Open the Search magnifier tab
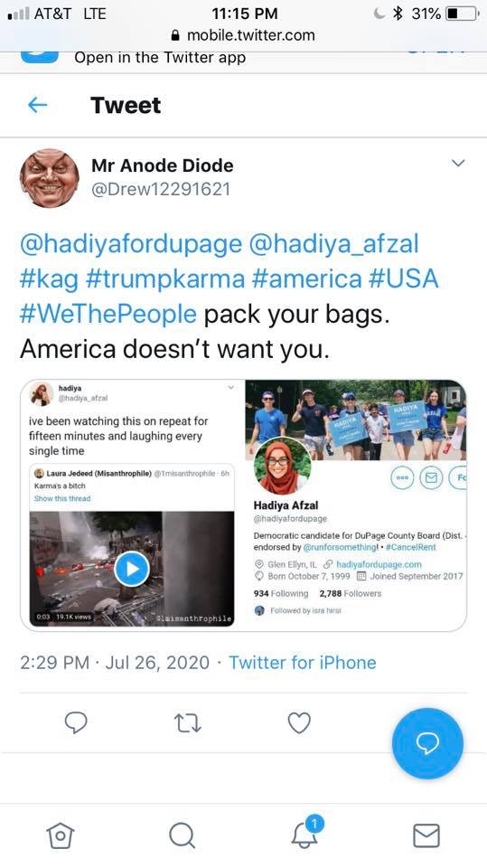This screenshot has height=868, width=487. tap(183, 835)
